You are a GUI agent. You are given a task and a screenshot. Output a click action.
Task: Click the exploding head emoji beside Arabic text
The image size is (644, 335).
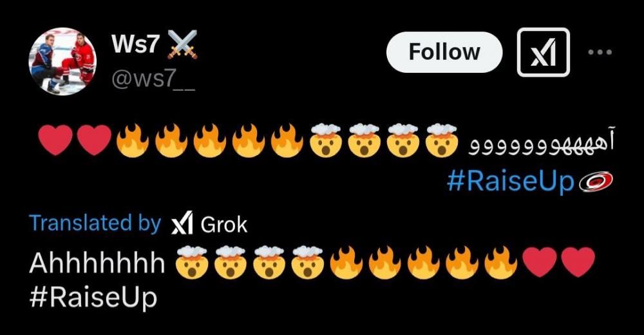click(x=442, y=140)
